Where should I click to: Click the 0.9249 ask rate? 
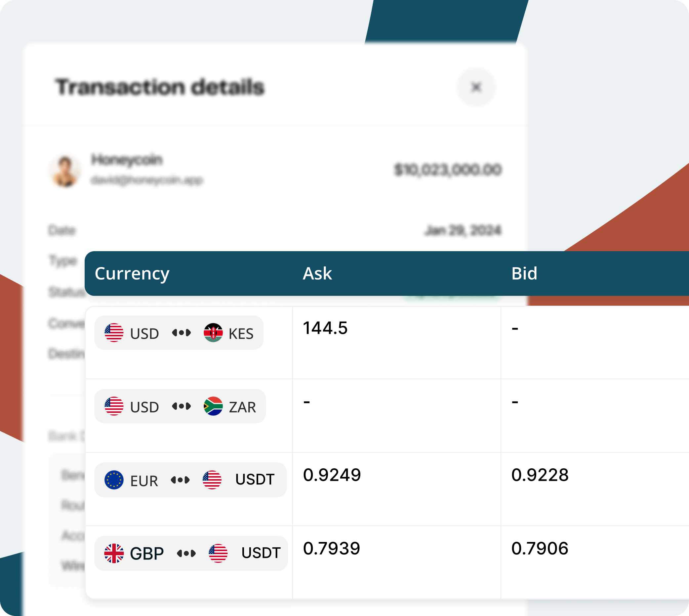click(x=332, y=475)
